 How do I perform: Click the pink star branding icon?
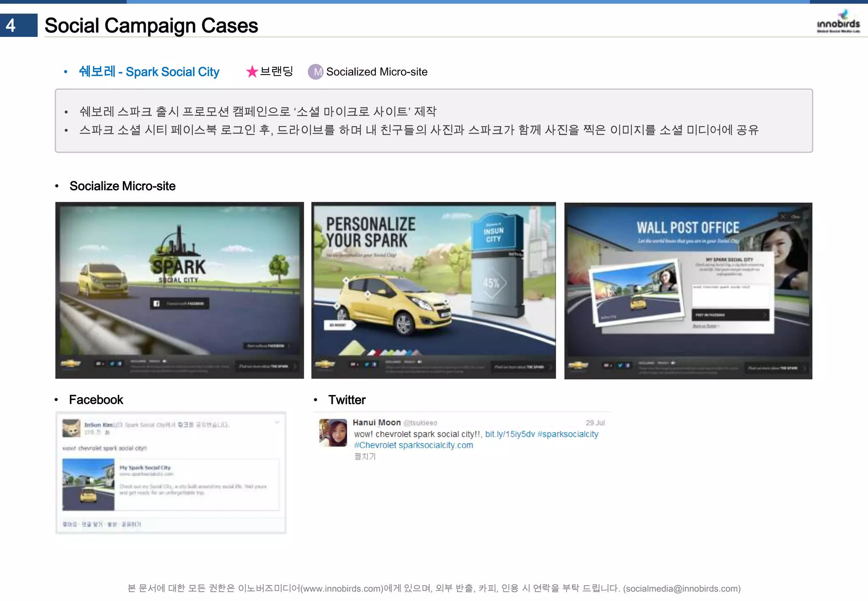click(252, 72)
